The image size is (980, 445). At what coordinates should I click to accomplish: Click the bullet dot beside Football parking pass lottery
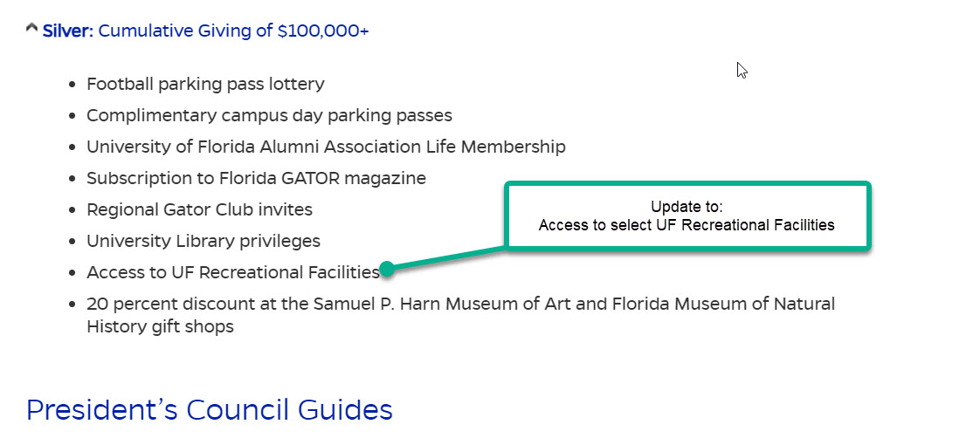click(x=73, y=85)
